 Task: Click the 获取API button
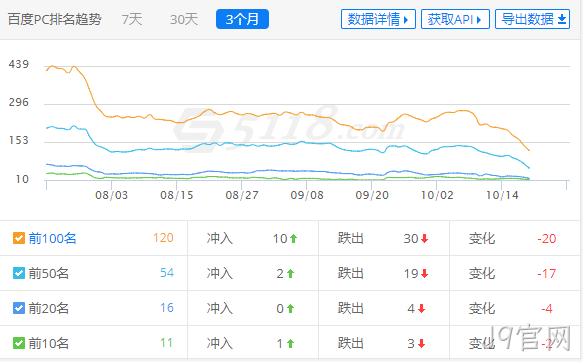[x=455, y=19]
